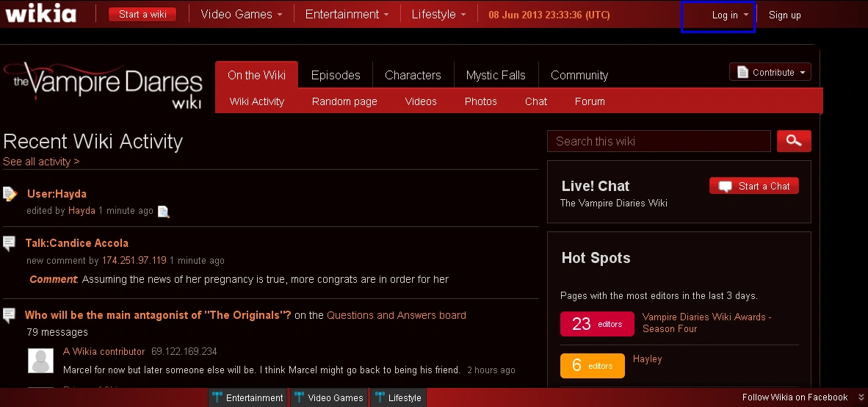Click Start a wiki button

click(142, 15)
